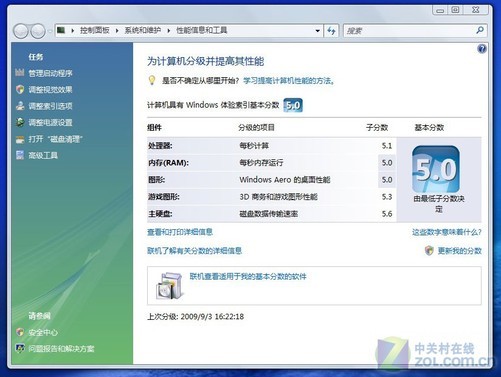The image size is (501, 377).
Task: Click the 图形 row label
Action: [x=156, y=180]
